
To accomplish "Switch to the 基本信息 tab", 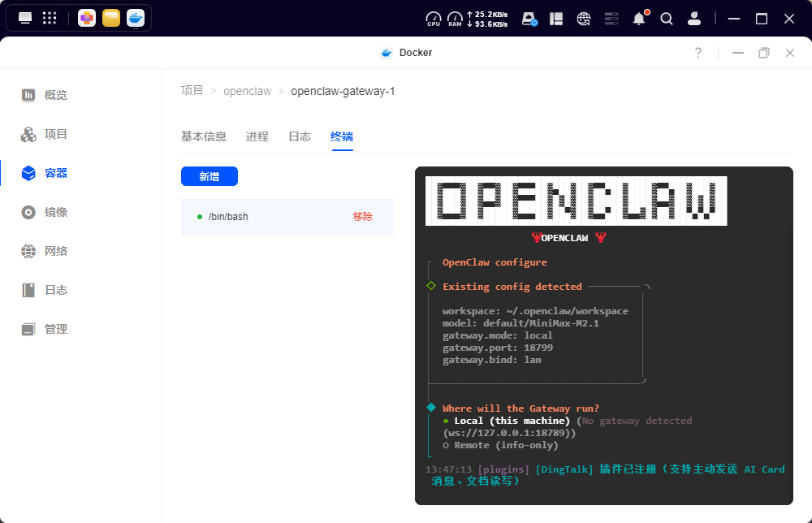I will coord(204,136).
